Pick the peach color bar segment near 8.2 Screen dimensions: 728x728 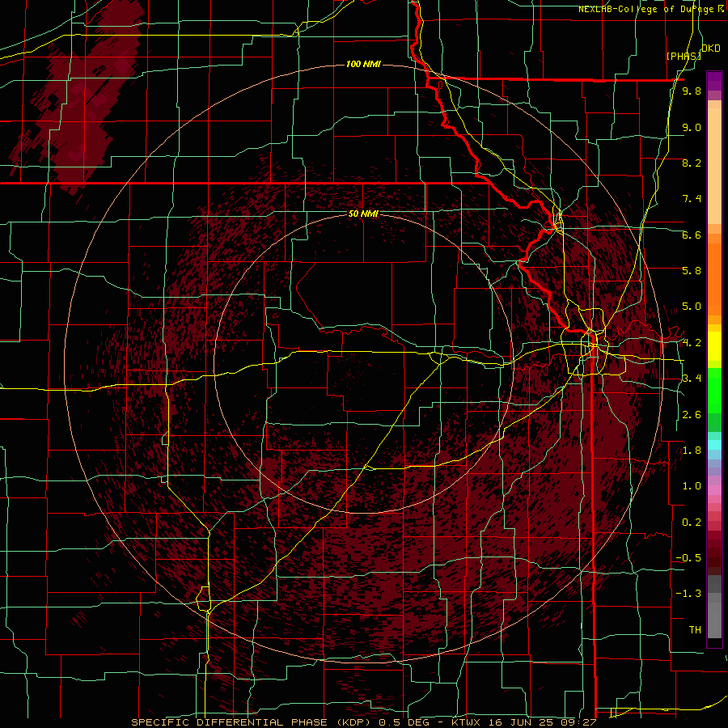tap(714, 166)
